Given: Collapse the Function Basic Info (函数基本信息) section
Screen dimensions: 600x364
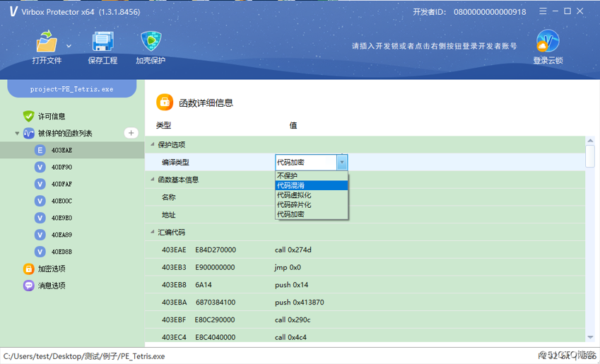Looking at the screenshot, I should tap(153, 180).
